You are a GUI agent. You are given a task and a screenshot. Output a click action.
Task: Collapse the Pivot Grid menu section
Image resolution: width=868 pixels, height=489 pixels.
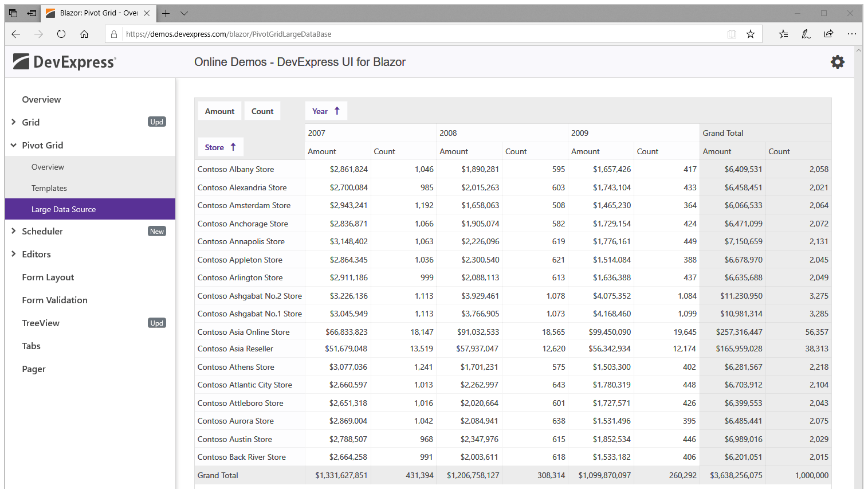pyautogui.click(x=14, y=145)
